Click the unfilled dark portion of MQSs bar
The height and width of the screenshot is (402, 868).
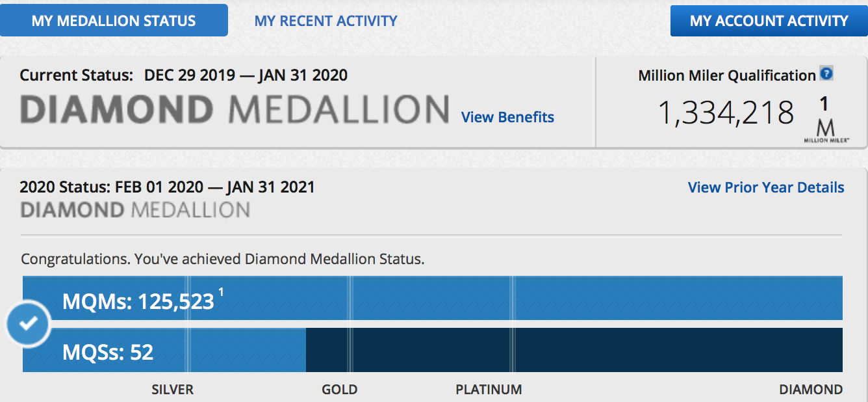572,350
